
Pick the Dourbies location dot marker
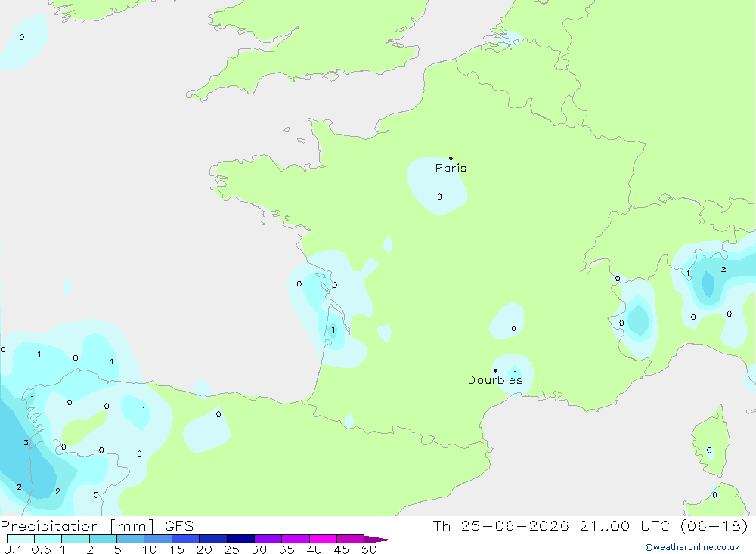tap(495, 370)
